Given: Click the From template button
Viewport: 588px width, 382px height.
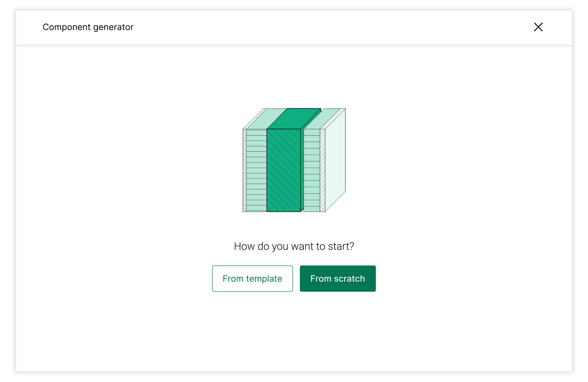Looking at the screenshot, I should click(x=252, y=278).
